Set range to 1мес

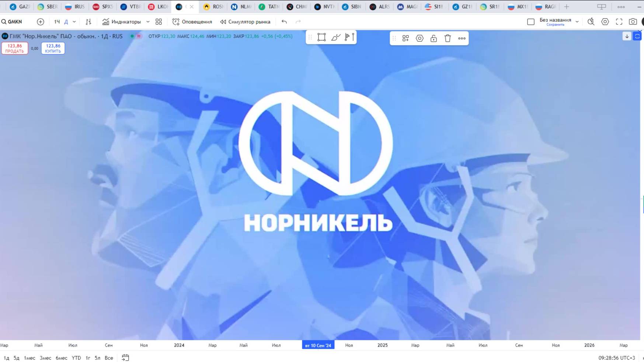[29, 358]
